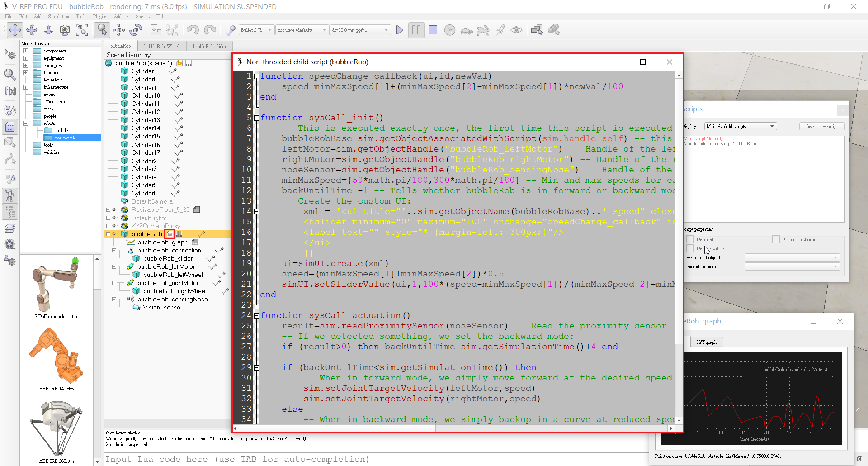Collapse sysCall_init function code fold
The height and width of the screenshot is (466, 868).
[x=257, y=118]
